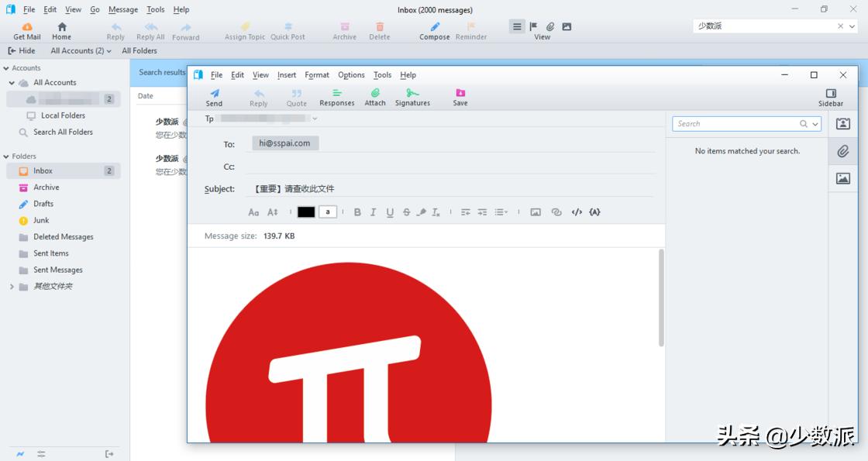Open the list style dropdown
The height and width of the screenshot is (461, 868).
click(501, 212)
